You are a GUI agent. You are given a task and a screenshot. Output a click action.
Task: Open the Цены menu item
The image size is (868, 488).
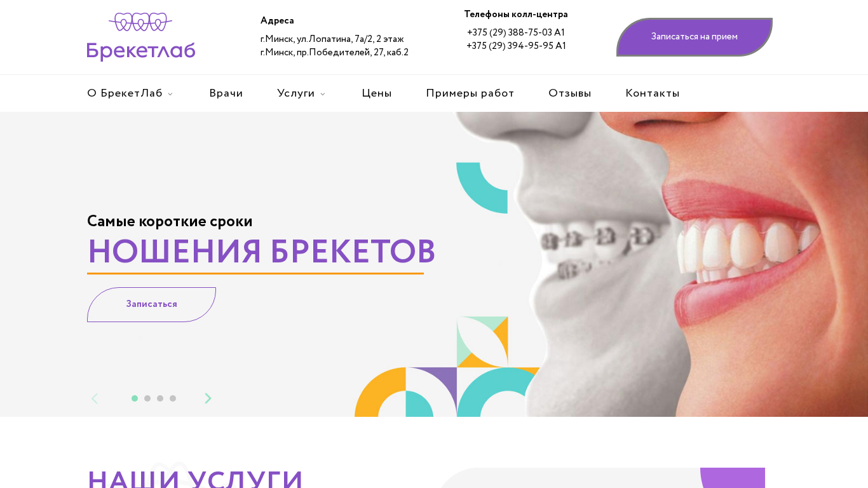pyautogui.click(x=377, y=93)
